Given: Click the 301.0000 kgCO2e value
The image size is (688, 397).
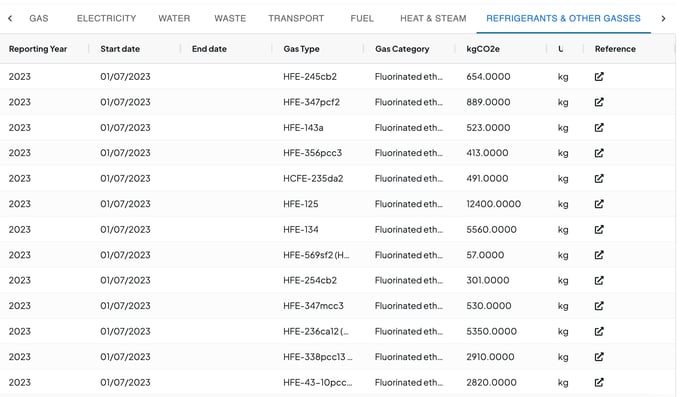Looking at the screenshot, I should coord(487,280).
